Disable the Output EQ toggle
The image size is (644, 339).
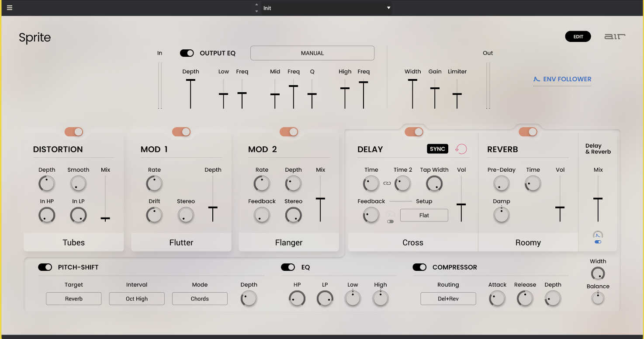click(187, 53)
